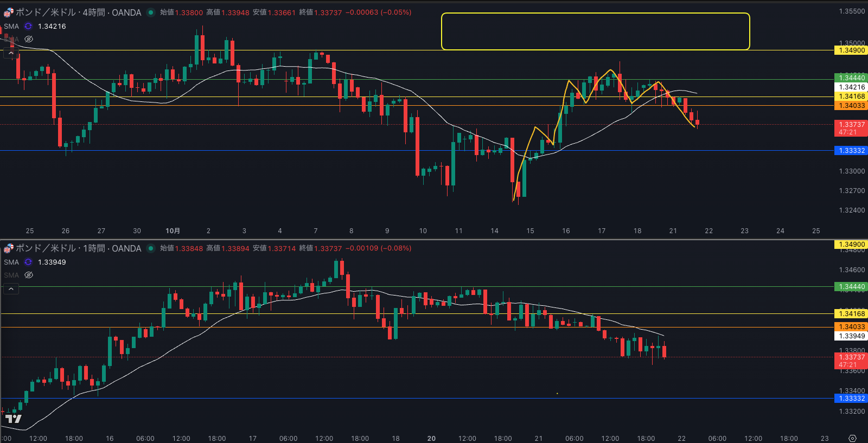Image resolution: width=868 pixels, height=443 pixels.
Task: Click the blue 1.33332 price label on 4時間 axis
Action: pyautogui.click(x=851, y=151)
